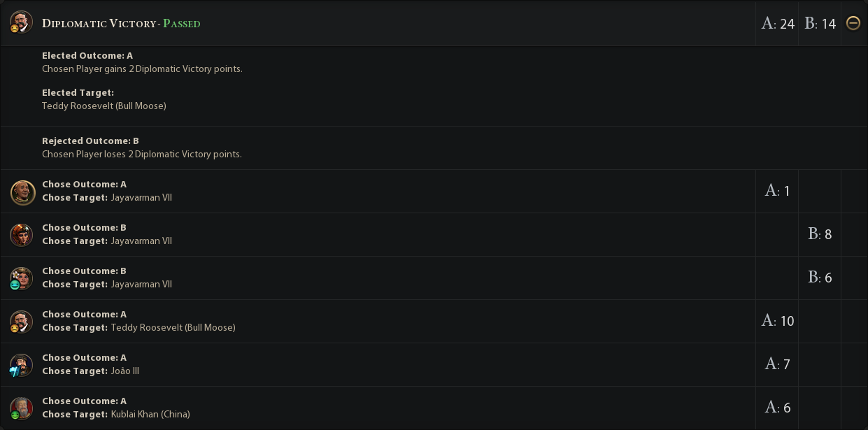
Task: Click portrait of the leader who voted B: 8
Action: (22, 235)
